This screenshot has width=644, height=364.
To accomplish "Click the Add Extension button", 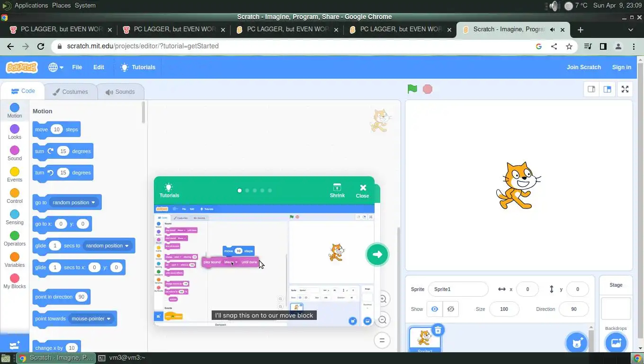I will coord(15,344).
